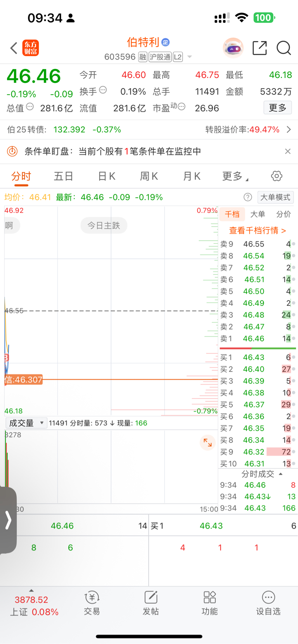This screenshot has height=644, width=298.
Task: Select the 大单 order book tab
Action: [x=258, y=214]
